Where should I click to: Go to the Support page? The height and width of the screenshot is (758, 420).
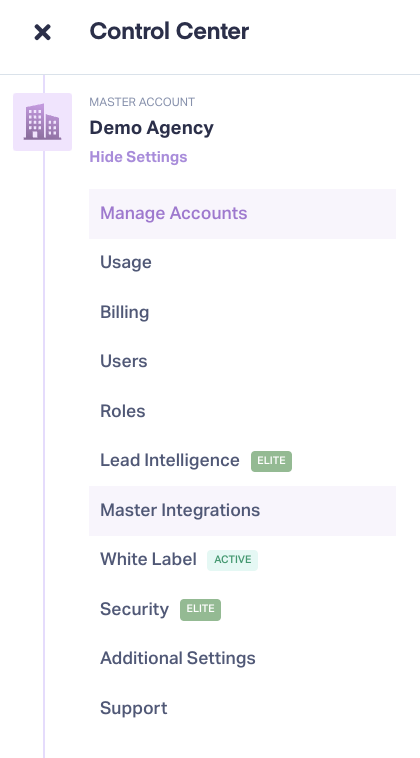tap(243, 708)
